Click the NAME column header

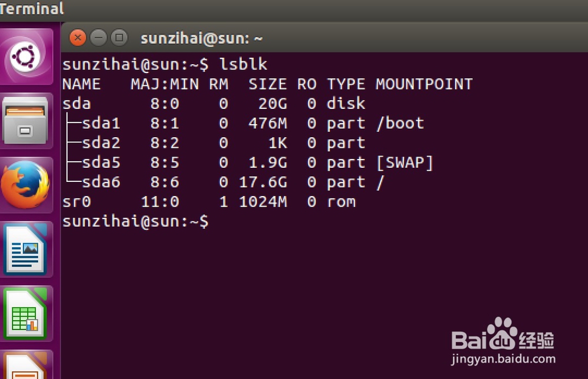click(81, 84)
